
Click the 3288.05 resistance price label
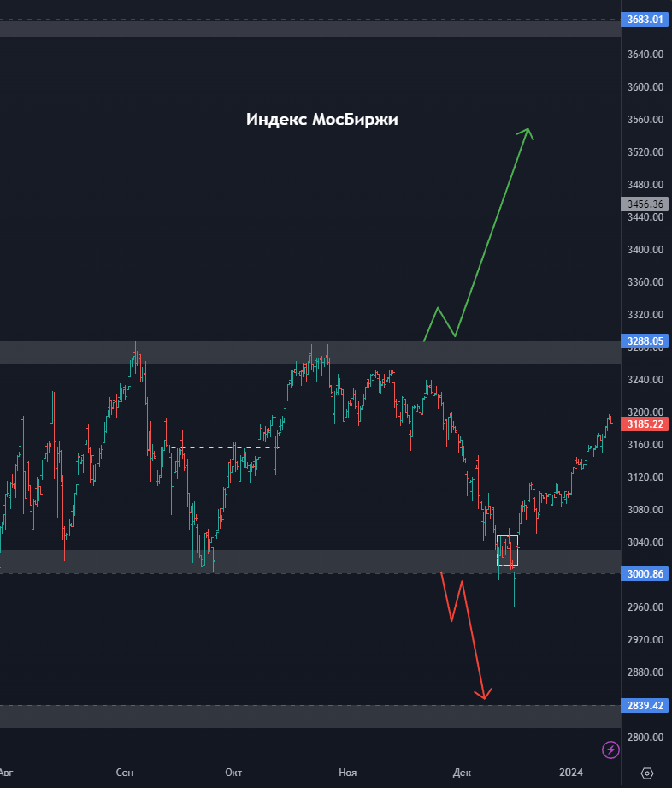click(x=645, y=341)
